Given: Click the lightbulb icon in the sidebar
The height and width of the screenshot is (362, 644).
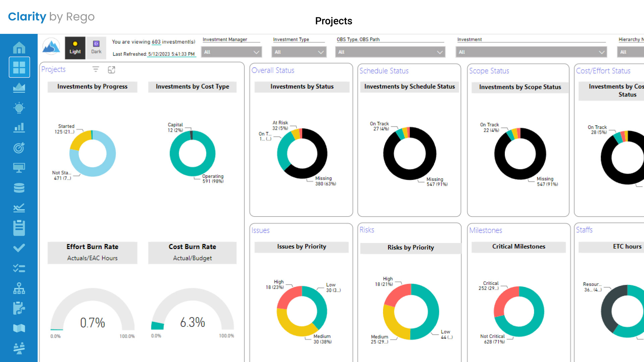Looking at the screenshot, I should pyautogui.click(x=19, y=108).
